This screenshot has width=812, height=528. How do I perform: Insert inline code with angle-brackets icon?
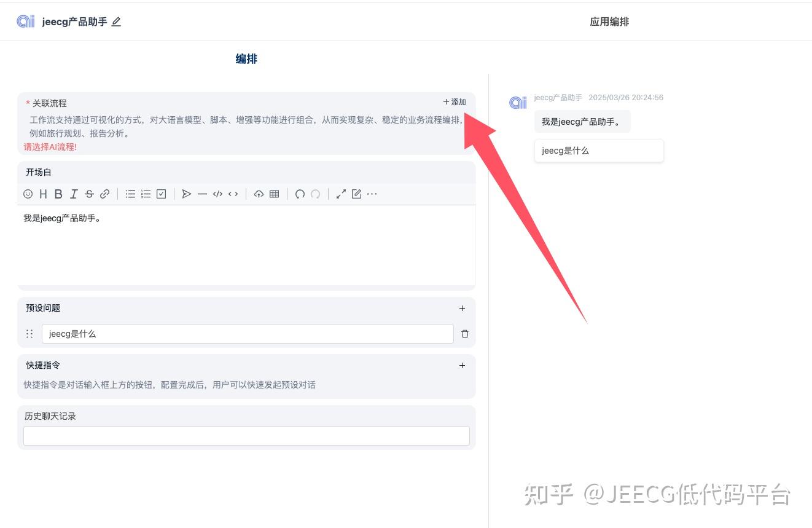pos(233,194)
